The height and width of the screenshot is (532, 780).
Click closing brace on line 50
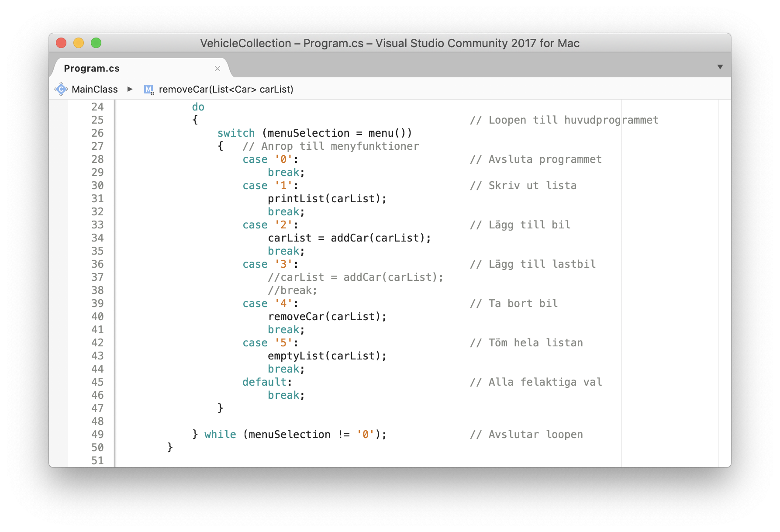(x=170, y=448)
